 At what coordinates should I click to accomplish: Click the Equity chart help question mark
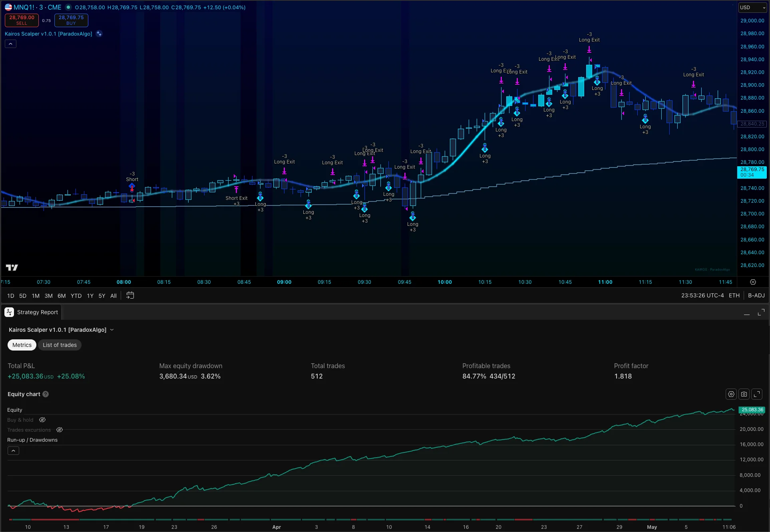pos(46,394)
